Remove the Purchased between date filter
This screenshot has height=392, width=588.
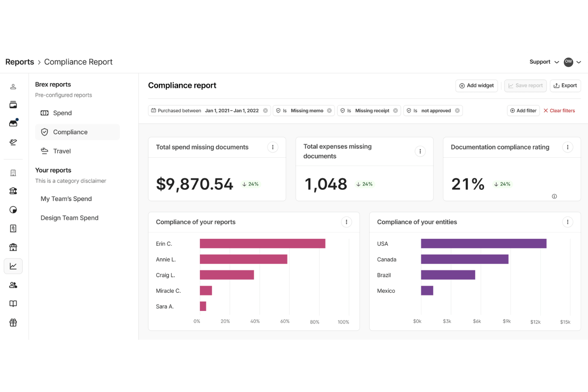click(265, 111)
